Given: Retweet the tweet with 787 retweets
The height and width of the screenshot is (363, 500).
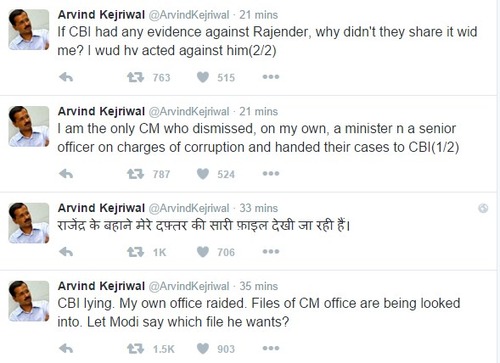Looking at the screenshot, I should (x=135, y=174).
